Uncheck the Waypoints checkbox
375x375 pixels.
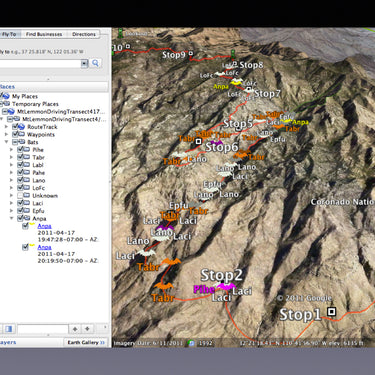(x=15, y=134)
